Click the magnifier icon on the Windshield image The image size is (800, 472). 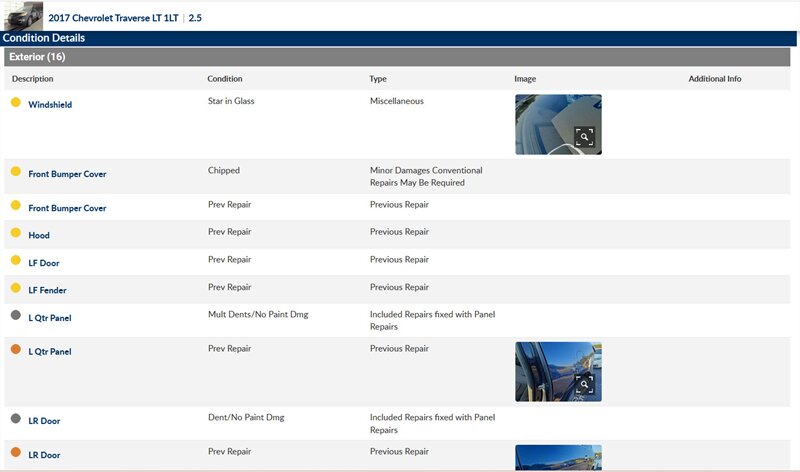click(x=584, y=137)
